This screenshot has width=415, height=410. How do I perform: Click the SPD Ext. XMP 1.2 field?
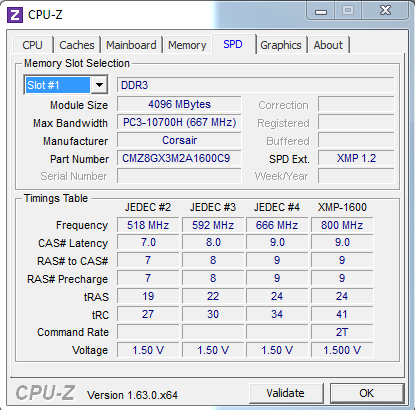point(356,158)
